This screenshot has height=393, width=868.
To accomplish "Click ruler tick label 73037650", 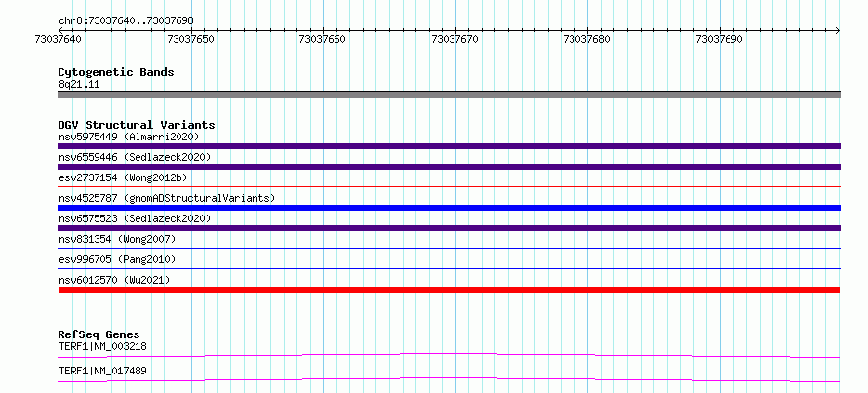I will [190, 39].
